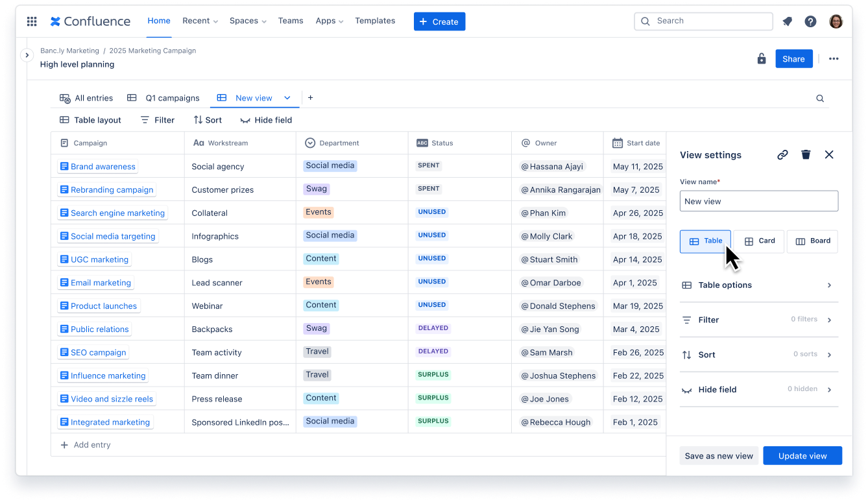Select the Card view layout

(758, 241)
